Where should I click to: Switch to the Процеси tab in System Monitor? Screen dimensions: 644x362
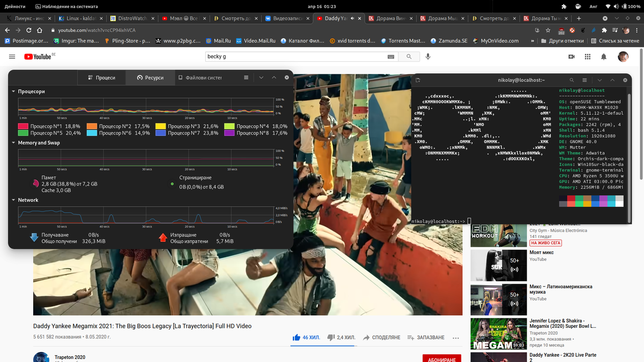[x=102, y=78]
